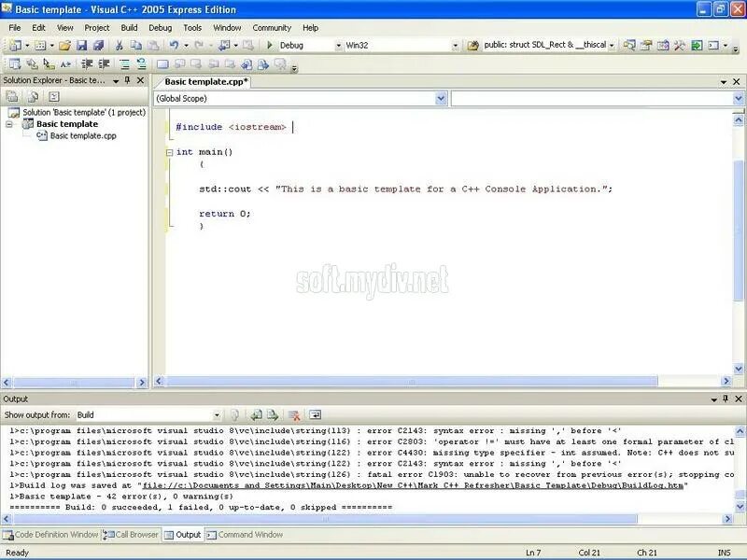Open the Build menu
747x560 pixels.
(x=129, y=28)
